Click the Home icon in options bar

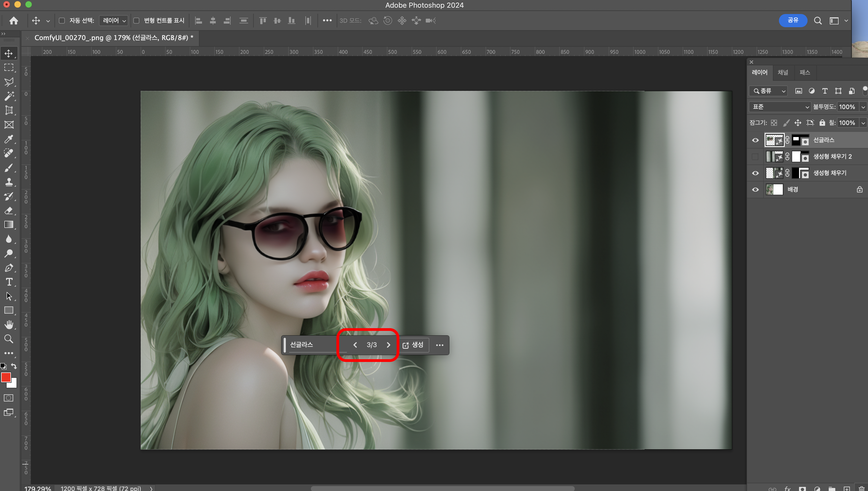click(13, 21)
